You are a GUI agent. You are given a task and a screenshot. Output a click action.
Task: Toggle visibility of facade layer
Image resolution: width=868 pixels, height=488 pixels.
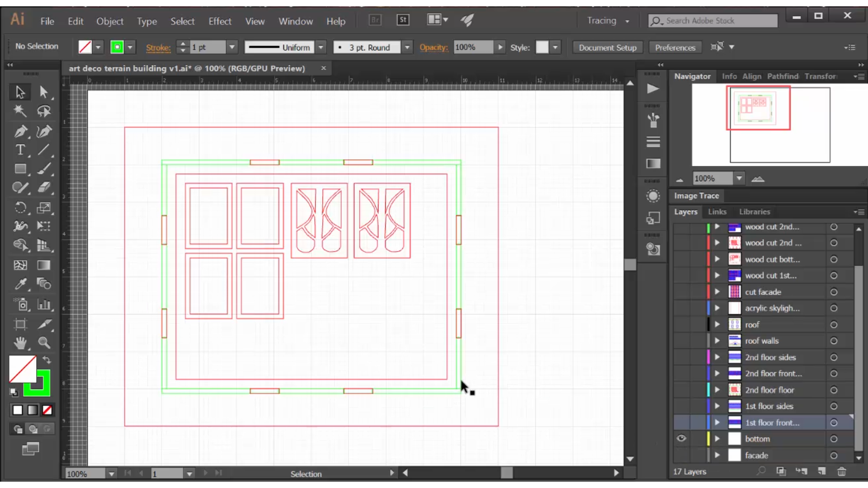pos(681,455)
